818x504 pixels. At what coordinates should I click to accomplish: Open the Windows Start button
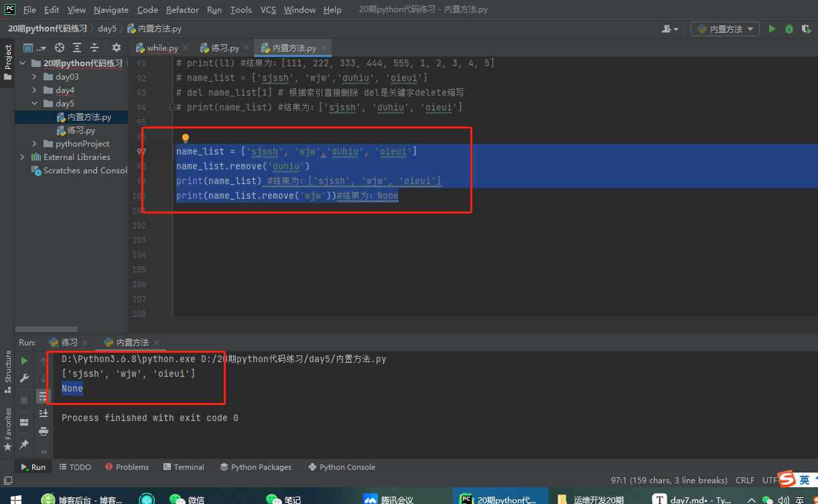[x=15, y=499]
